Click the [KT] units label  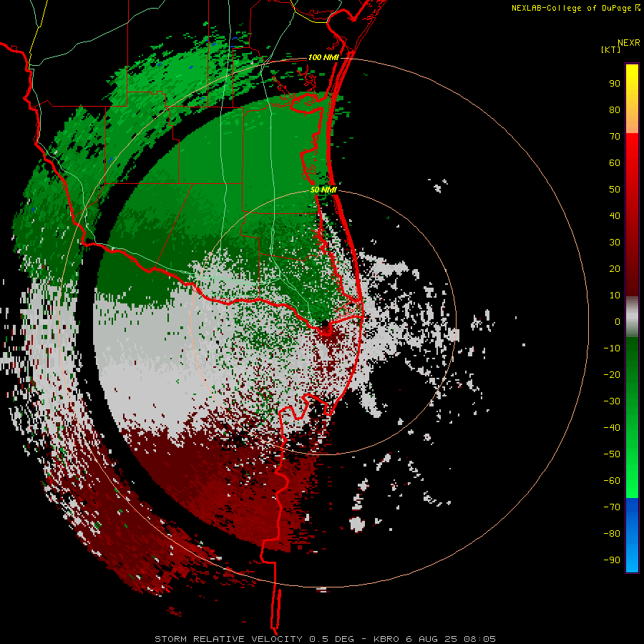pyautogui.click(x=610, y=49)
